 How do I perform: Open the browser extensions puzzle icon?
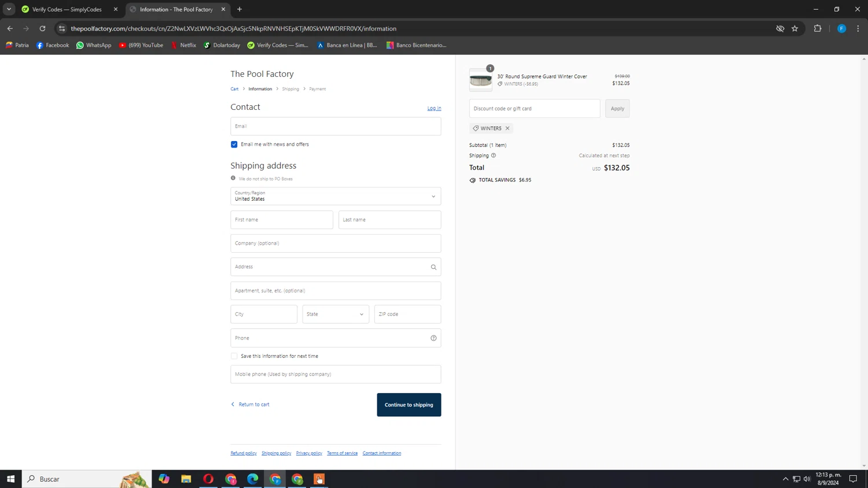[x=818, y=28]
